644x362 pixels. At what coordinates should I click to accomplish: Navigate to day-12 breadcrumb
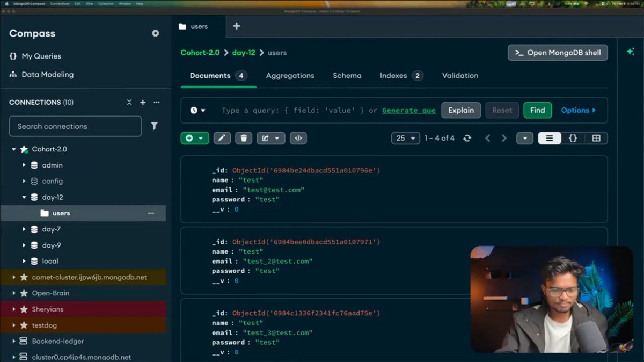(244, 53)
